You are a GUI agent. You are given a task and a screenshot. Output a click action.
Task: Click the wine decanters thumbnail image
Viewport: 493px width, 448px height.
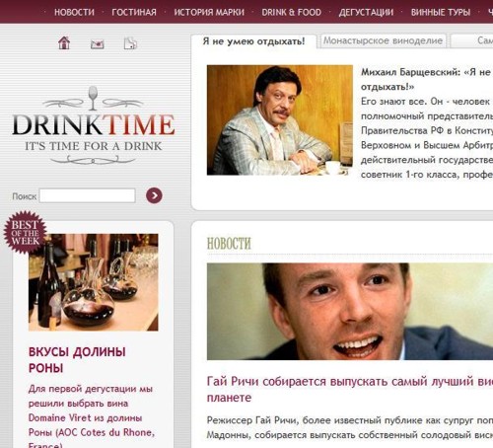tap(94, 282)
